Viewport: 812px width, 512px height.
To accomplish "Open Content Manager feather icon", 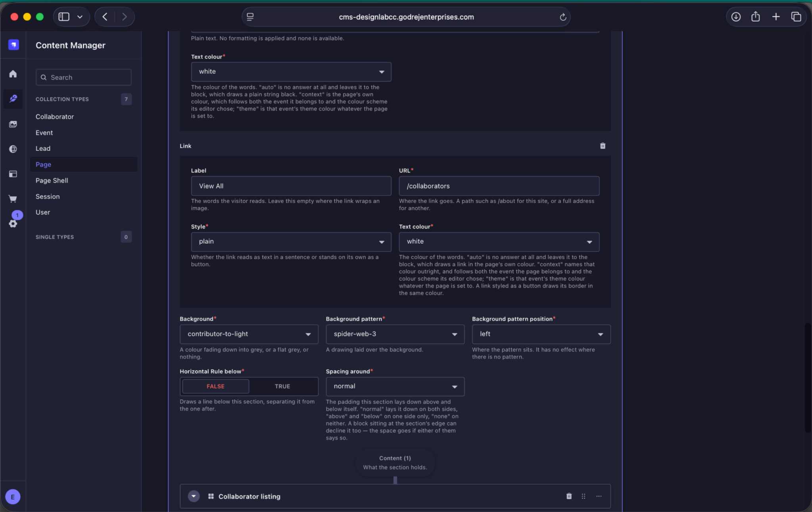I will click(x=13, y=99).
